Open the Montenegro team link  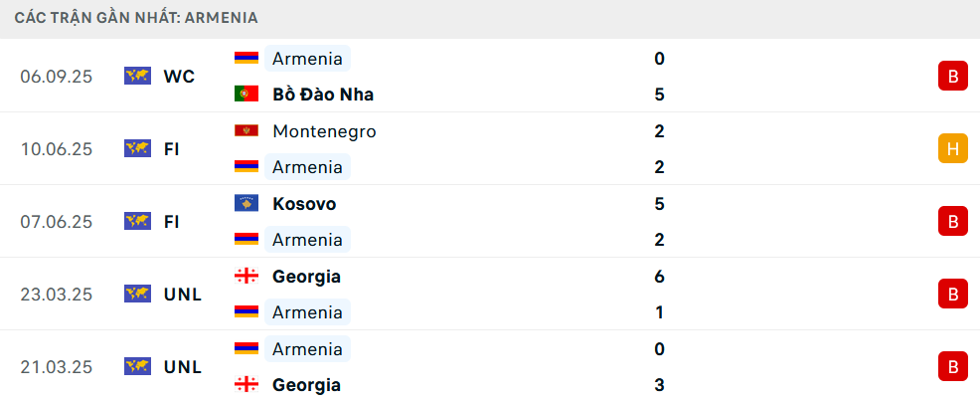[x=324, y=131]
